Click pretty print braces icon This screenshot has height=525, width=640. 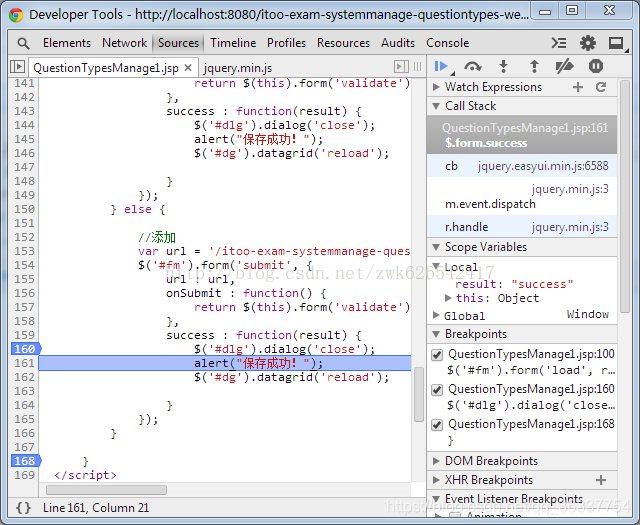23,508
